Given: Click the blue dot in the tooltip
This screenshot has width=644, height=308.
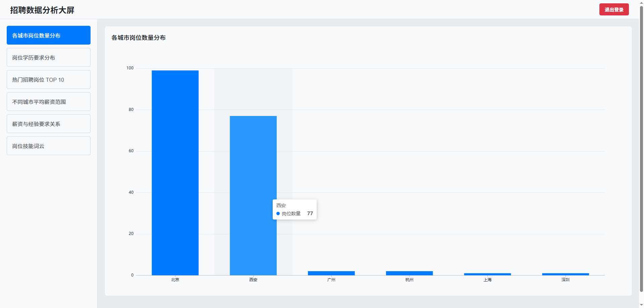Looking at the screenshot, I should [x=278, y=213].
